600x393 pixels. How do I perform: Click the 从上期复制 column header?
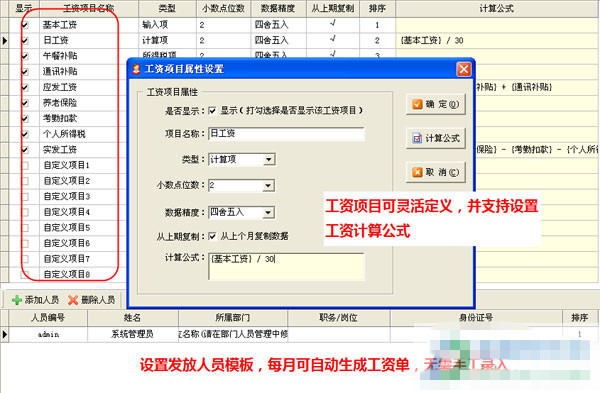pos(333,8)
